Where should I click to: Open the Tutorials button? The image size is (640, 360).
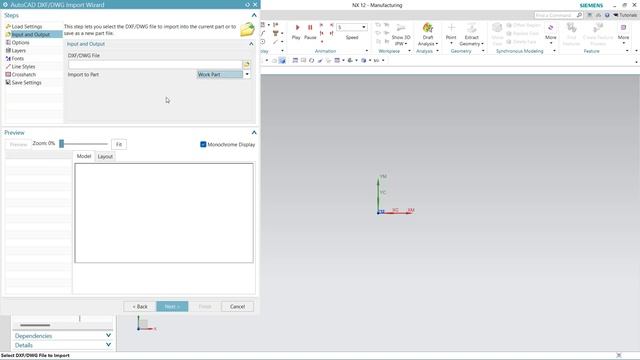pyautogui.click(x=625, y=15)
